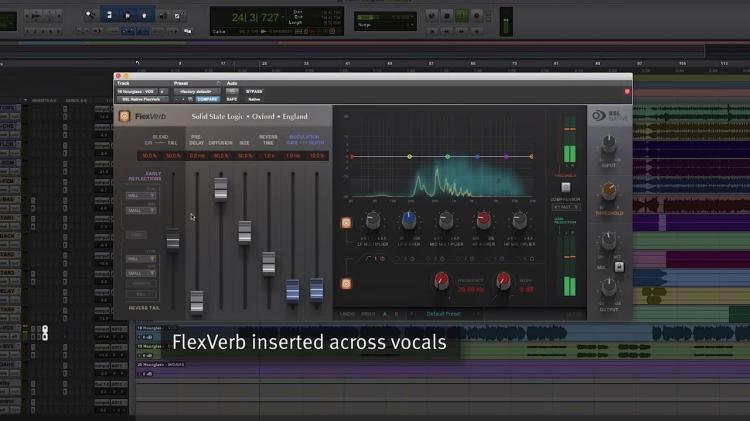The height and width of the screenshot is (421, 750).
Task: Click the REDO button in FlexVerb footer
Action: pos(368,314)
